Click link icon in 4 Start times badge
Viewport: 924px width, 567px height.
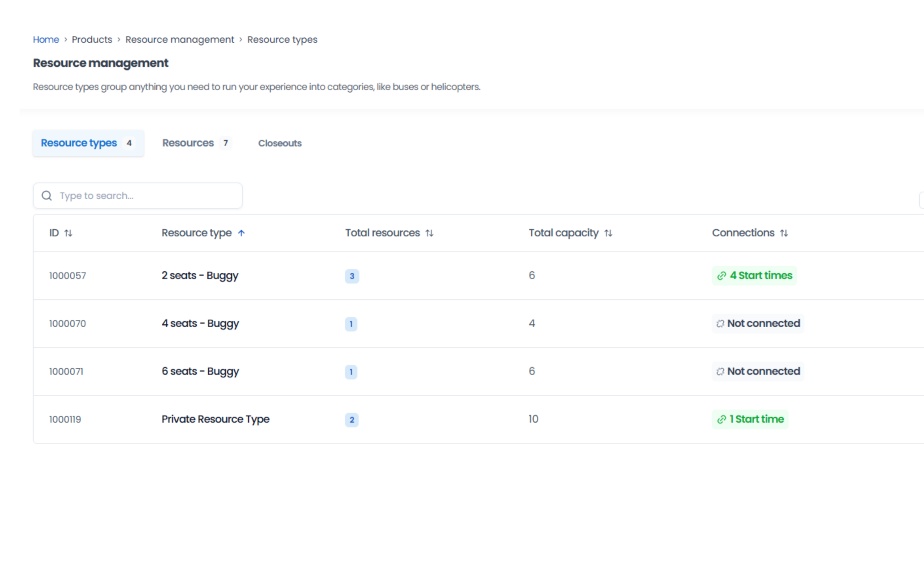pyautogui.click(x=722, y=276)
